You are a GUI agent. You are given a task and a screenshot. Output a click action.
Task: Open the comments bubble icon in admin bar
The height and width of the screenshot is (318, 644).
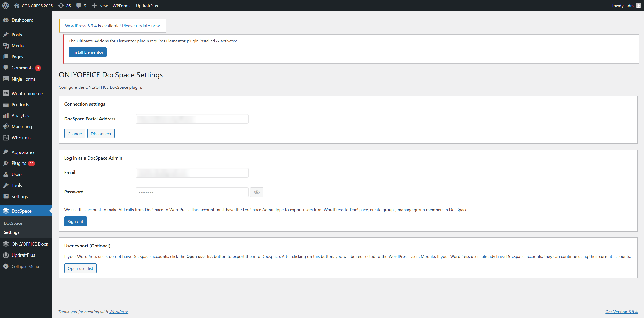coord(79,5)
